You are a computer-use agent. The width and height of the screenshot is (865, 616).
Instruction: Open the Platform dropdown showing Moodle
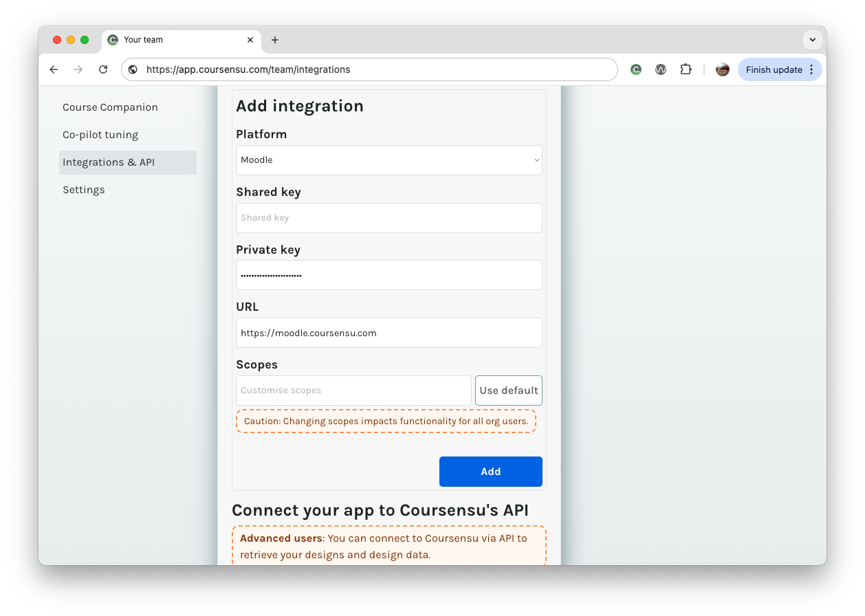(x=389, y=160)
